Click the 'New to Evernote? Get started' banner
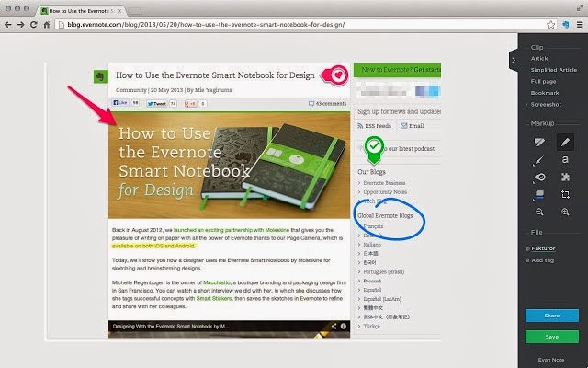The image size is (588, 368). coord(397,70)
